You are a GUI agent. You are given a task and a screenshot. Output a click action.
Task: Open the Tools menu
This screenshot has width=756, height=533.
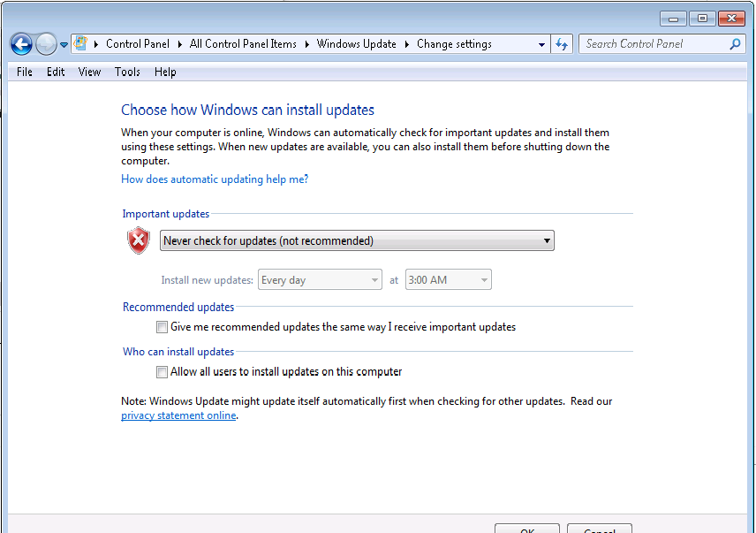click(127, 72)
